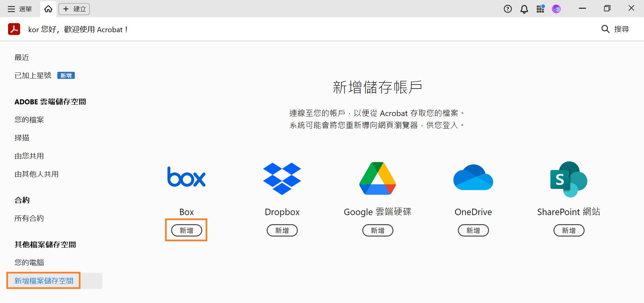644x303 pixels.
Task: Open 您的電腦 under 其他檔案儲存空間
Action: 30,262
